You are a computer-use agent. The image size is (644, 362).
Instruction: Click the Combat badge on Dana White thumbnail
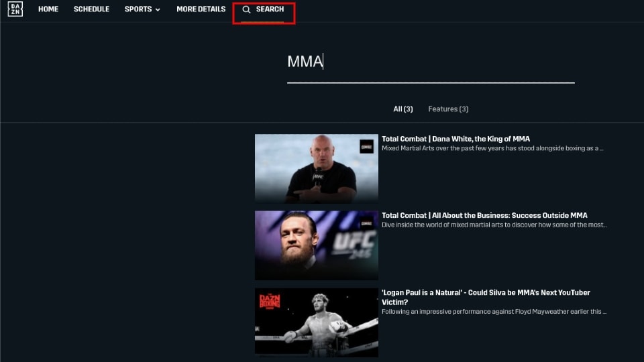pos(366,147)
